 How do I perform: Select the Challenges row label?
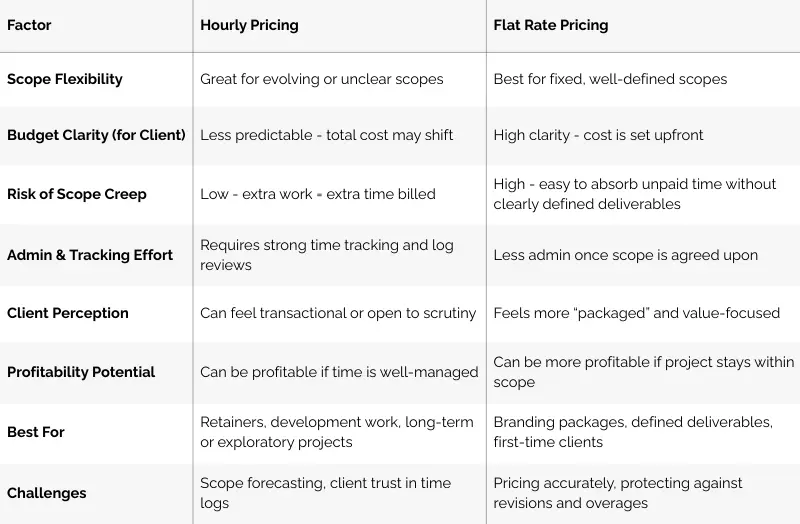[46, 493]
